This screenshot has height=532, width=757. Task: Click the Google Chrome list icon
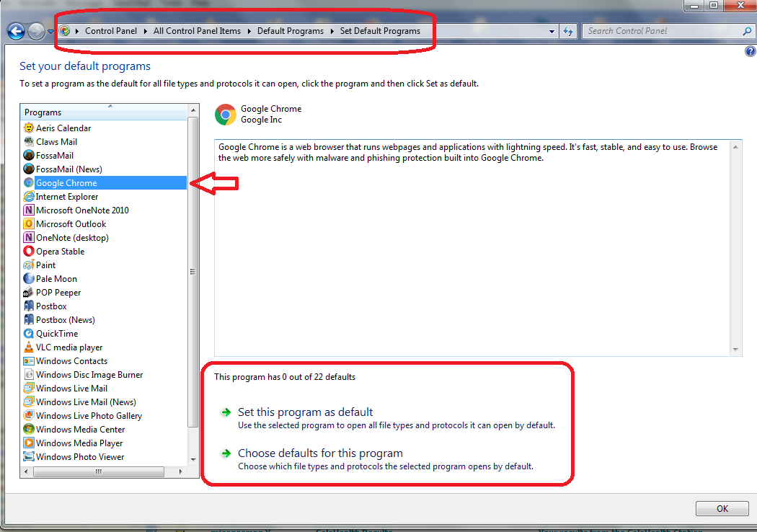[29, 182]
